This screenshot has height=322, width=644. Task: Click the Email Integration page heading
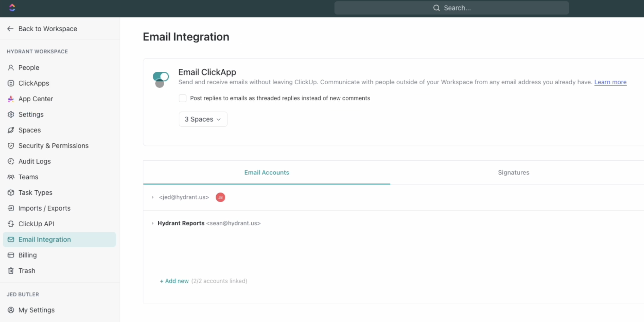point(186,37)
